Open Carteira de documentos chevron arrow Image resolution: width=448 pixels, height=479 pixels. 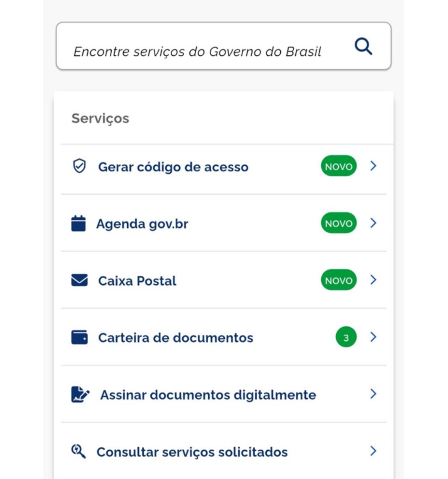coord(373,337)
